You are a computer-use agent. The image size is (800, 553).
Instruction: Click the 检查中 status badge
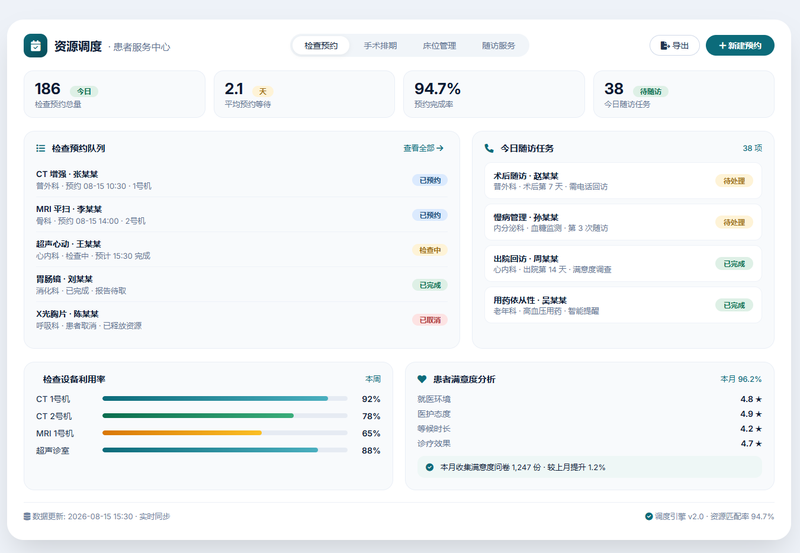coord(430,250)
